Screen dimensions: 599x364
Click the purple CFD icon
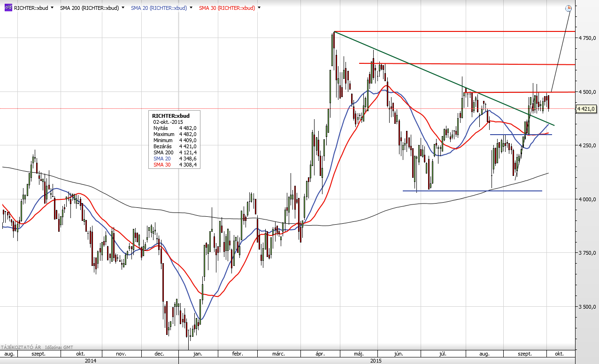click(x=8, y=8)
